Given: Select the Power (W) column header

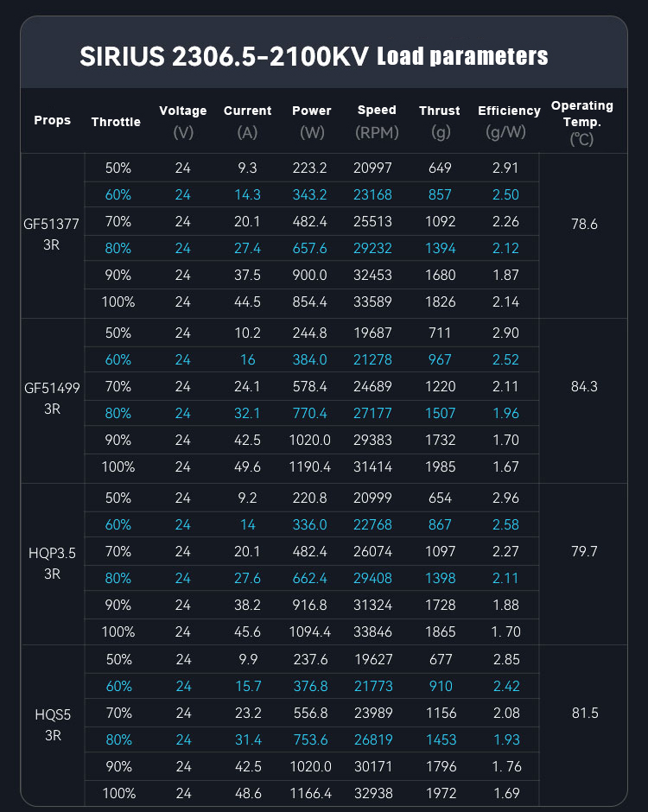Looking at the screenshot, I should tap(312, 121).
